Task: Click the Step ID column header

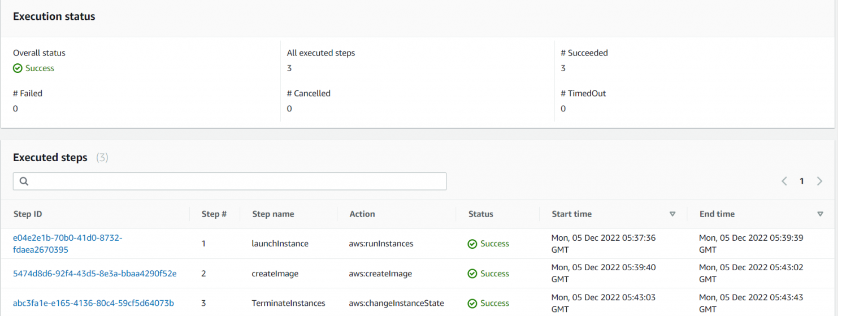Action: click(x=28, y=214)
